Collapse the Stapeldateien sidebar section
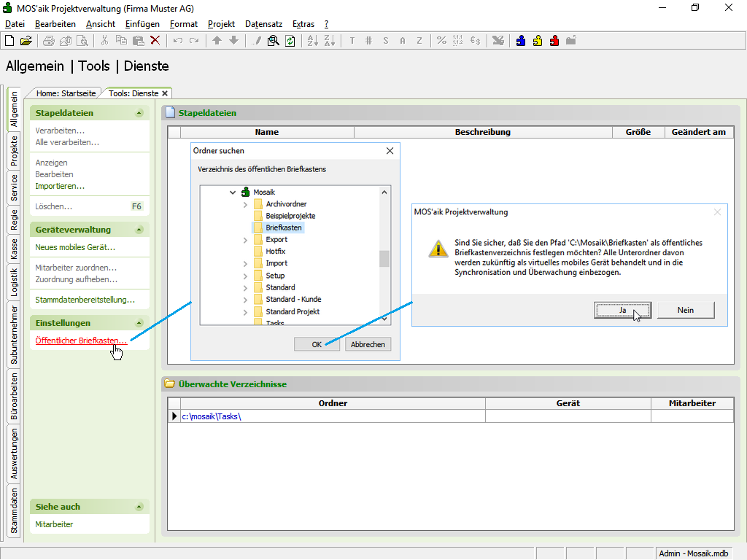 139,114
